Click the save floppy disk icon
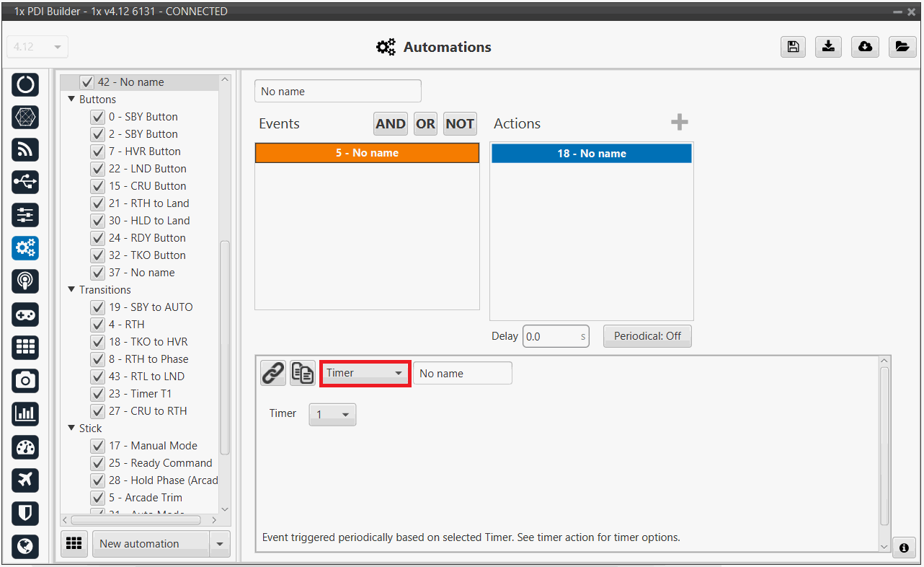The width and height of the screenshot is (924, 567). (x=793, y=47)
